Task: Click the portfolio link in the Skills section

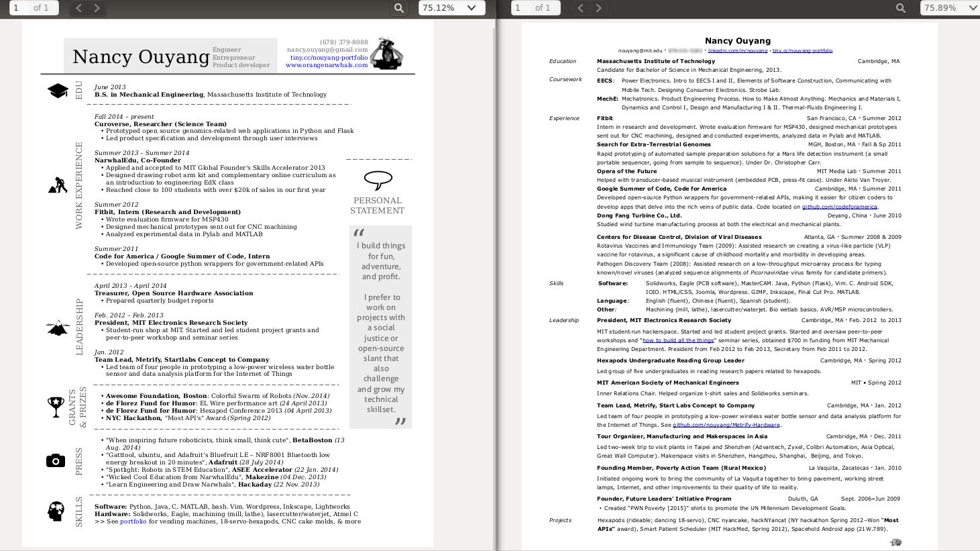Action: click(133, 520)
